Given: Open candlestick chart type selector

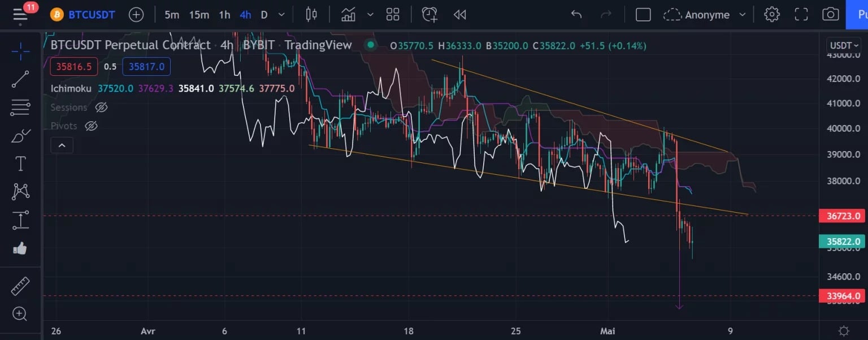Looking at the screenshot, I should pyautogui.click(x=311, y=15).
